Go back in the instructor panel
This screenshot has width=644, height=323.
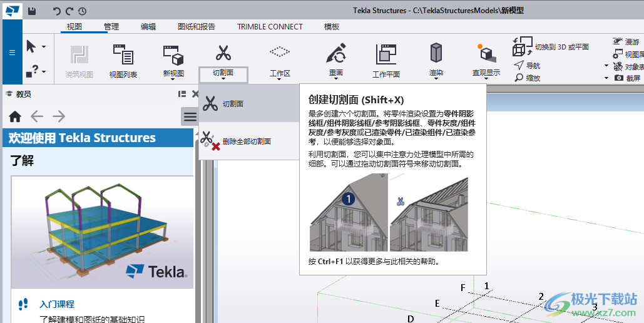click(37, 116)
